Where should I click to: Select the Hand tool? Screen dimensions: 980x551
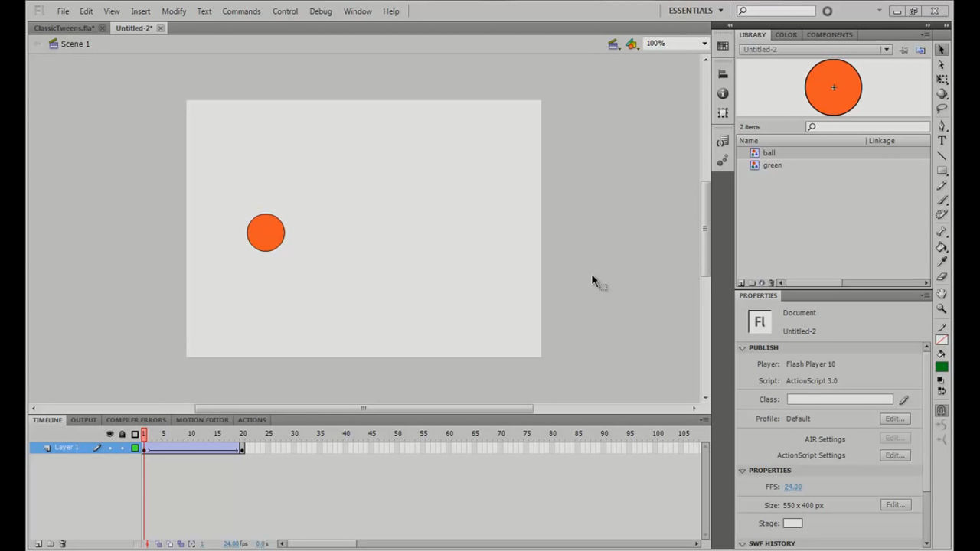point(942,294)
